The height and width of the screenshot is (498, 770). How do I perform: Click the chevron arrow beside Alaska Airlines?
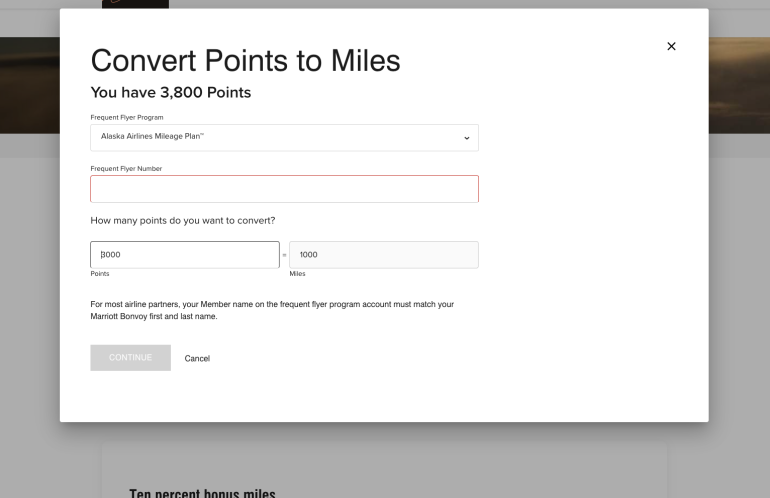(466, 138)
